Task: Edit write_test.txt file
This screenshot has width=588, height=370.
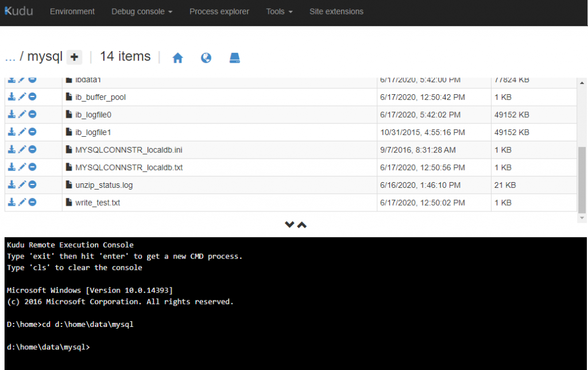Action: (22, 202)
